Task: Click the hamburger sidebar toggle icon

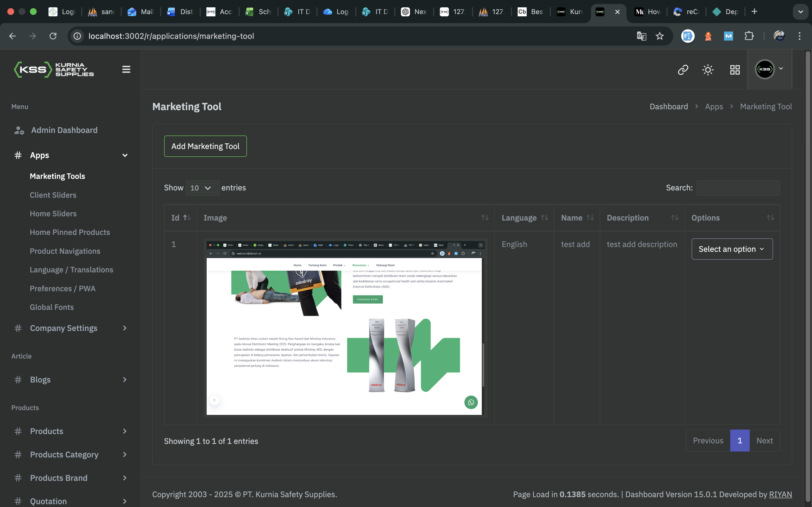Action: click(126, 69)
